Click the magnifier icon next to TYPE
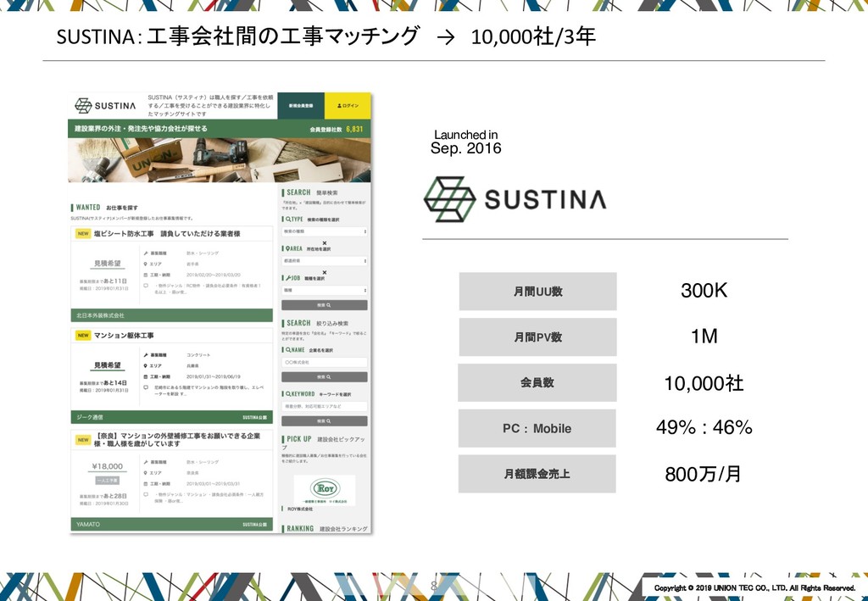868x601 pixels. click(288, 220)
